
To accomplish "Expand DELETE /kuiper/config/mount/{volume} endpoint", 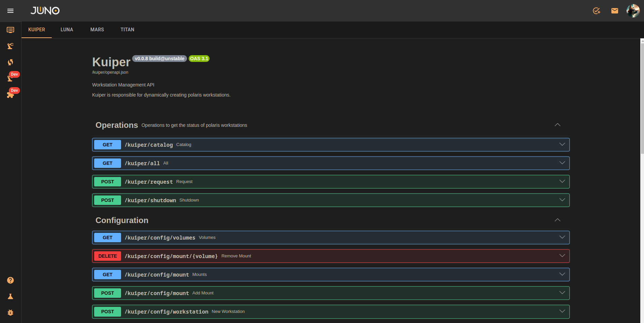I will pyautogui.click(x=562, y=256).
